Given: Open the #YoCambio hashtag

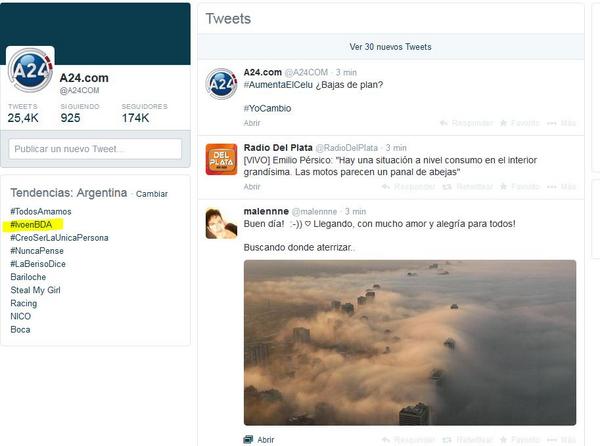Looking at the screenshot, I should click(267, 108).
